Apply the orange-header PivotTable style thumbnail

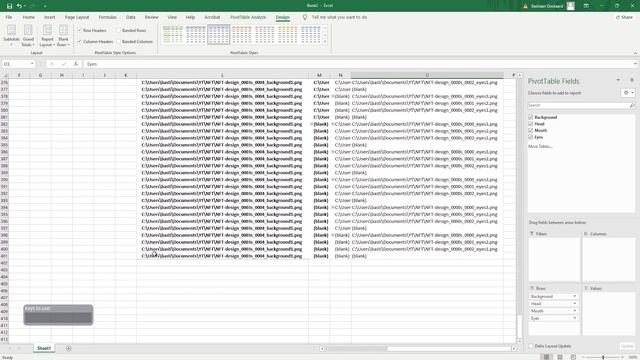click(242, 35)
